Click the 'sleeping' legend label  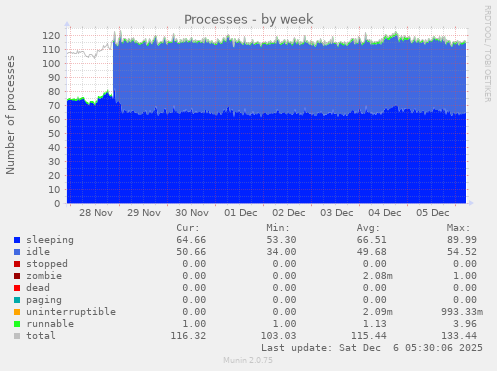pyautogui.click(x=50, y=240)
